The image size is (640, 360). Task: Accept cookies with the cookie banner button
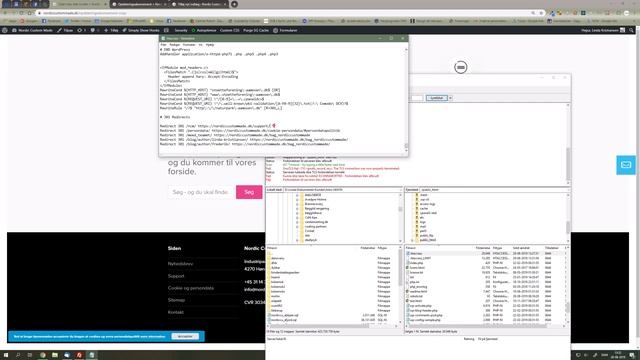point(185,336)
